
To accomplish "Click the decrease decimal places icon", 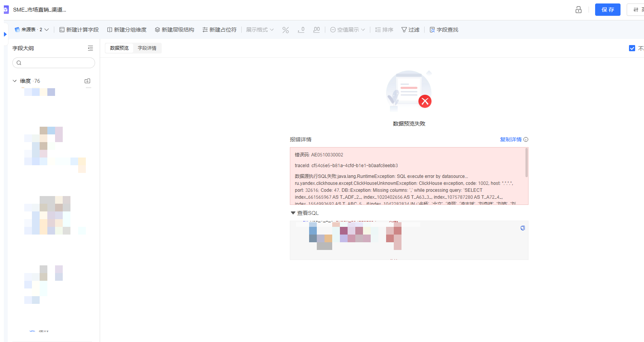I will click(301, 30).
